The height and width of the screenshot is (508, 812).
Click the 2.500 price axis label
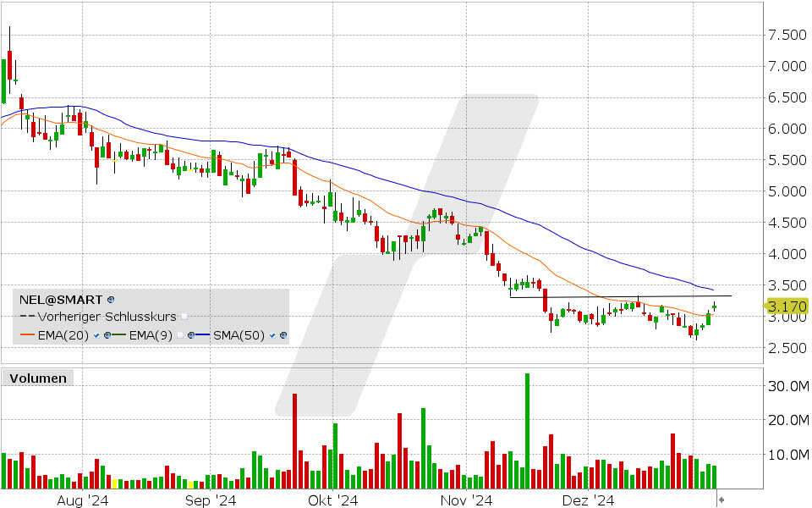787,348
